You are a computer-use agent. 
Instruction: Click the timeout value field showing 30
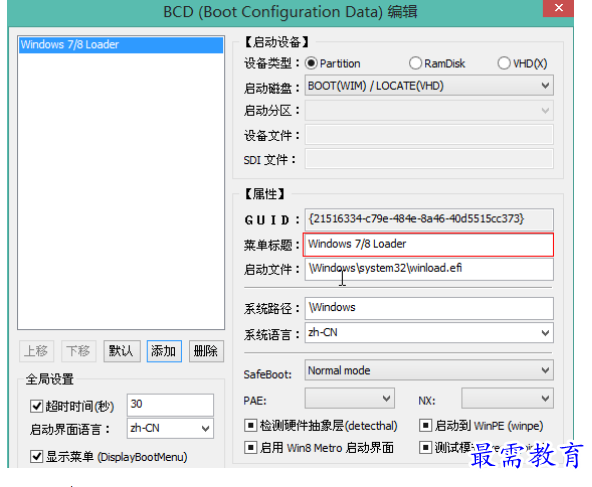tap(170, 405)
